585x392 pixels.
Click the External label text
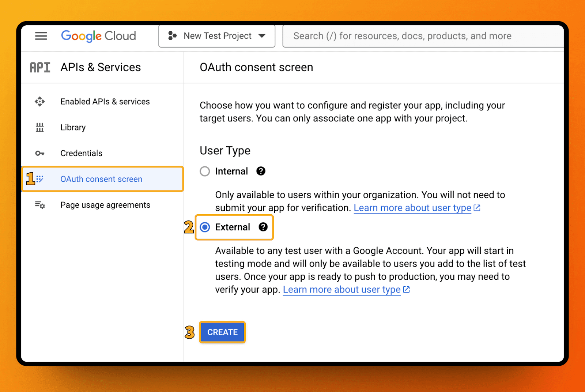tap(233, 227)
